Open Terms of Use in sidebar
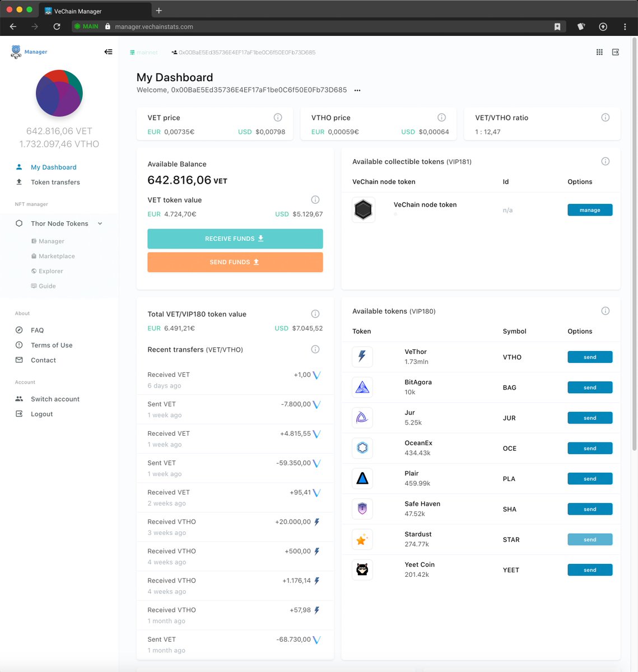 tap(52, 345)
